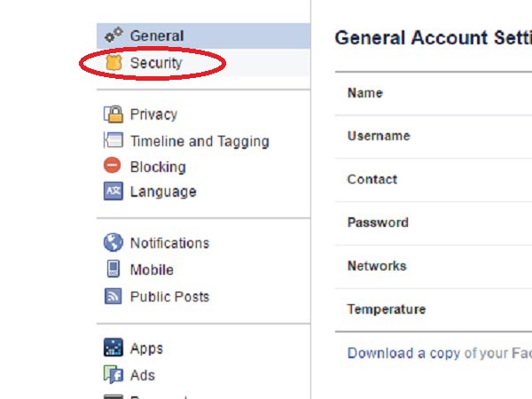Open the Privacy settings section

click(x=153, y=114)
